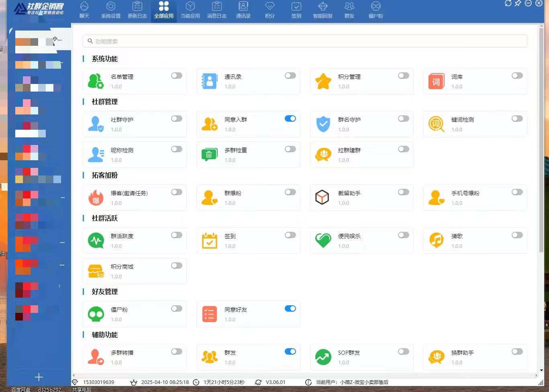Switch to the 当前应用 tab

(190, 10)
